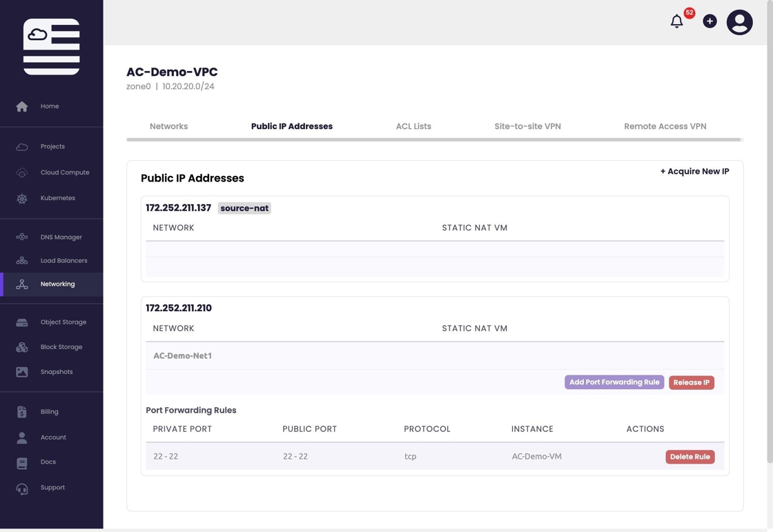The width and height of the screenshot is (773, 532).
Task: Open Load Balancers section
Action: [x=63, y=261]
